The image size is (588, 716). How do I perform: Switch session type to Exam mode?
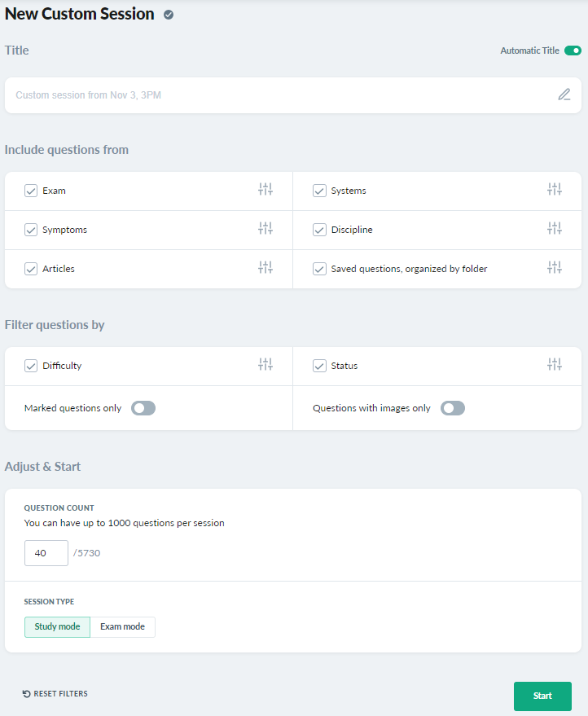click(x=122, y=627)
